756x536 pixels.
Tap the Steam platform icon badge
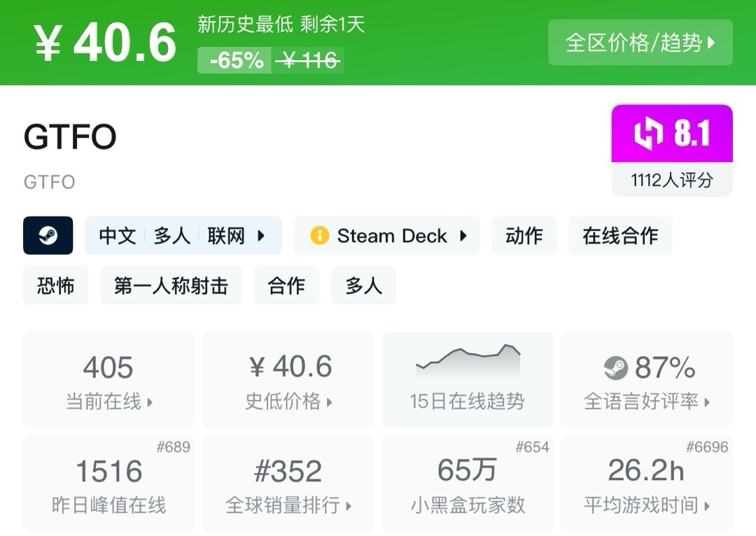pos(48,235)
